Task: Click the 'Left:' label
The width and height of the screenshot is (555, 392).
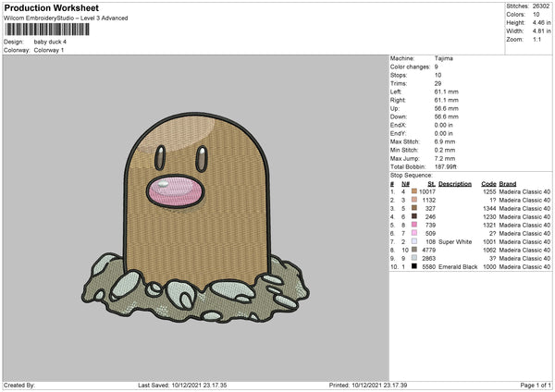Action: tap(395, 92)
